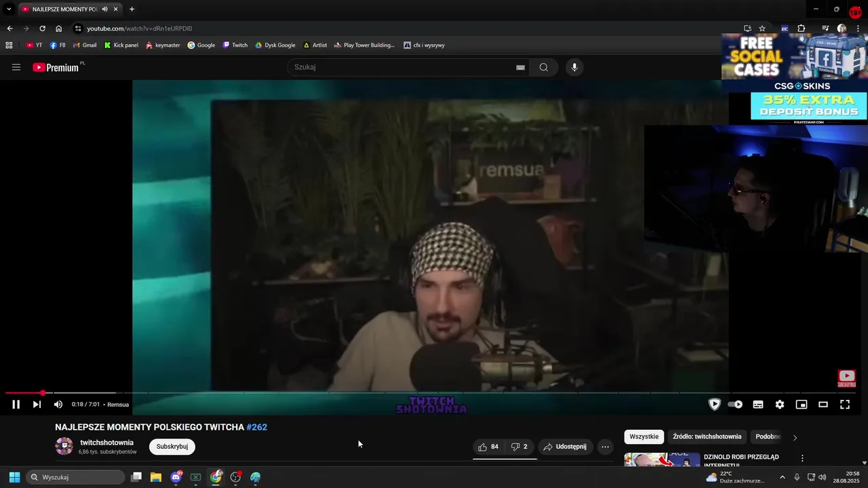
Task: Select the Źródło: twitchshotownia chip
Action: pyautogui.click(x=707, y=437)
